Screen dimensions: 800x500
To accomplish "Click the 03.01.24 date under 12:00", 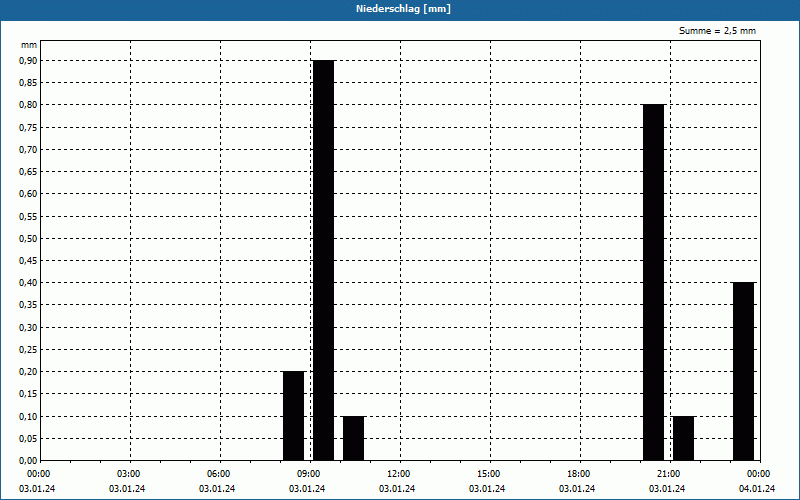I will click(x=397, y=489).
